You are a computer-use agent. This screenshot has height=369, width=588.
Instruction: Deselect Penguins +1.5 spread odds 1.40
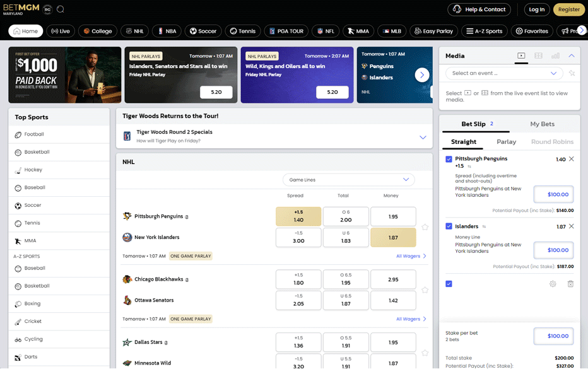298,216
